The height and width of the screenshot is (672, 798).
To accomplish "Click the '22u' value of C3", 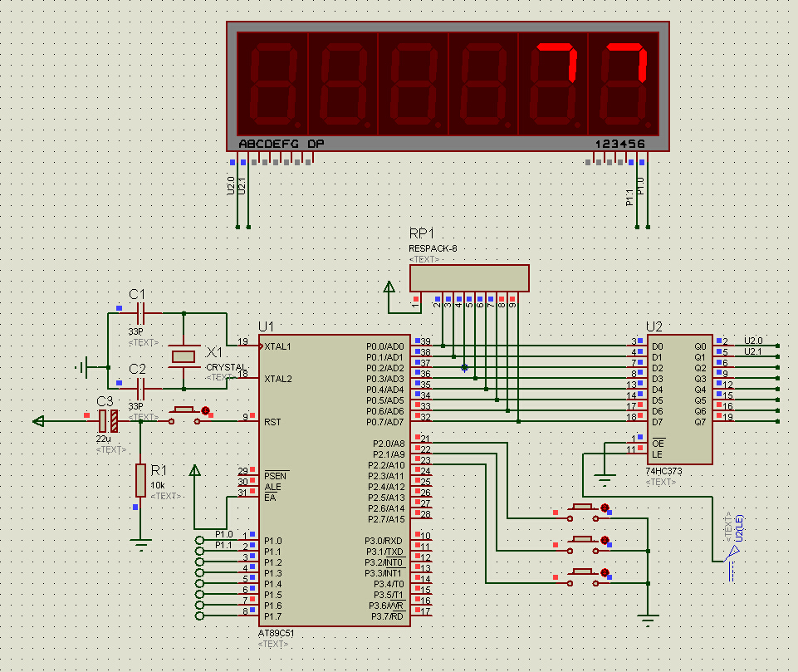I will (103, 439).
